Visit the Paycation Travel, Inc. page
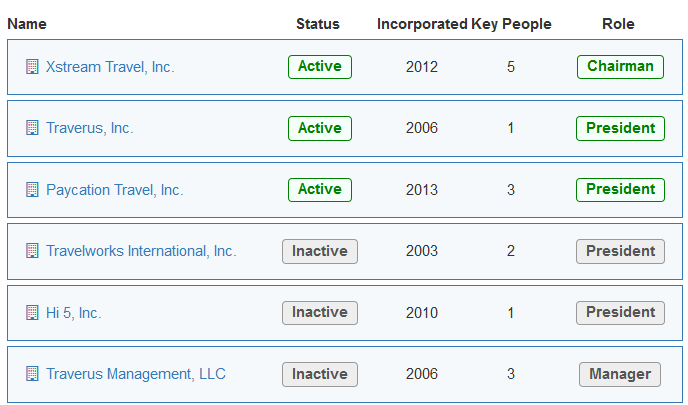Screen dimensions: 688x405 pyautogui.click(x=115, y=190)
